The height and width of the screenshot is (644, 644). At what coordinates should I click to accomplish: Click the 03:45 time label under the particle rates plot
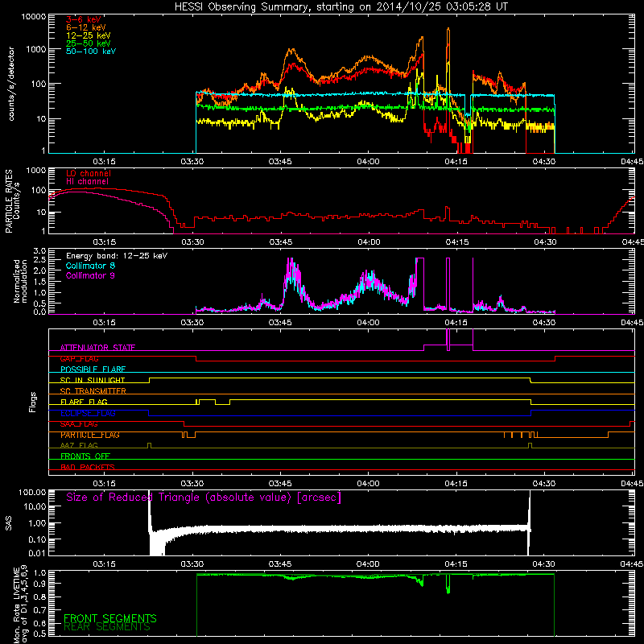pos(280,242)
